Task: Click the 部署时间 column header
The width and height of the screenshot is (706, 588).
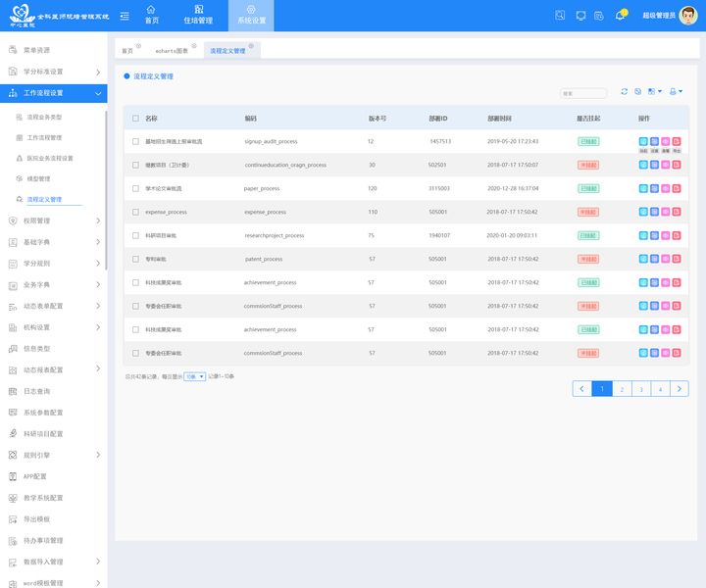Action: [x=499, y=119]
